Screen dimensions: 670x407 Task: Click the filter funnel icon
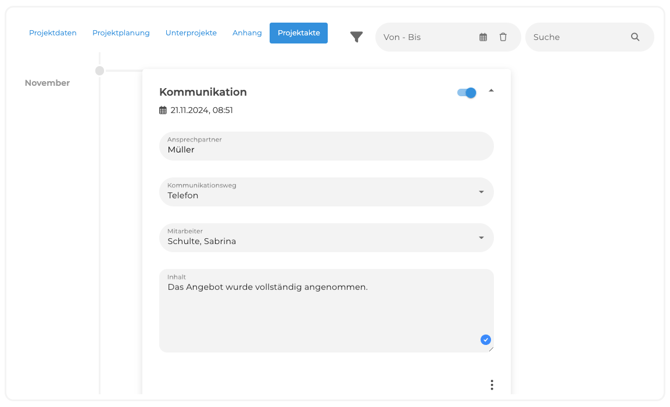pyautogui.click(x=356, y=37)
